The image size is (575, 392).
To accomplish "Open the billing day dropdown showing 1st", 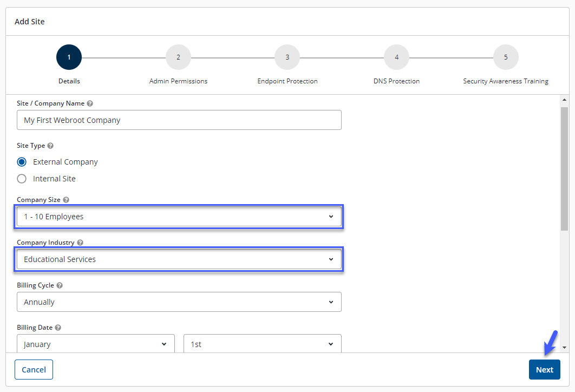I will 263,344.
